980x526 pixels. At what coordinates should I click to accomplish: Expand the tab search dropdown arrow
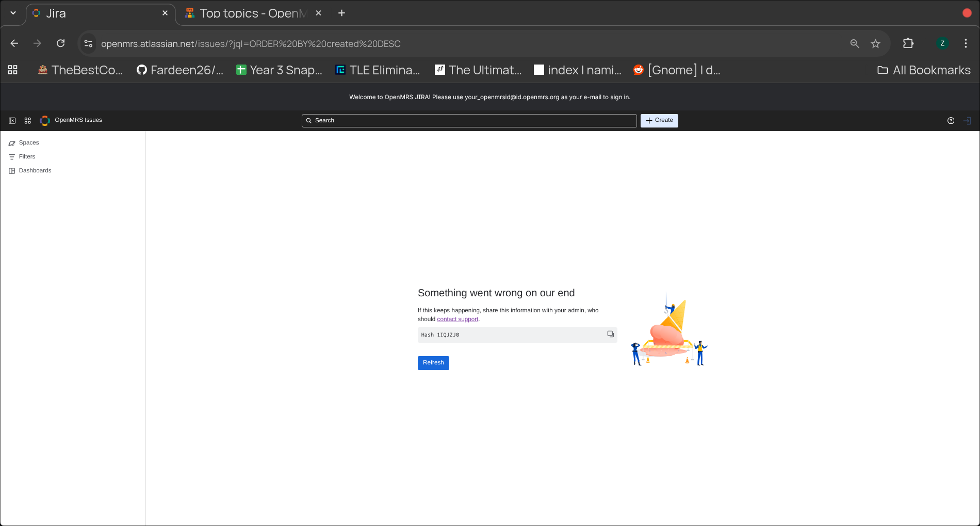click(x=13, y=13)
